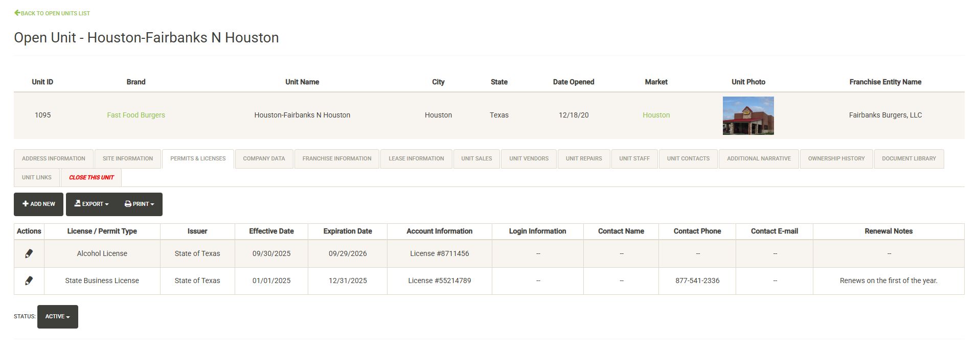Sort by Expiration Date column header
This screenshot has width=980, height=350.
coord(348,231)
